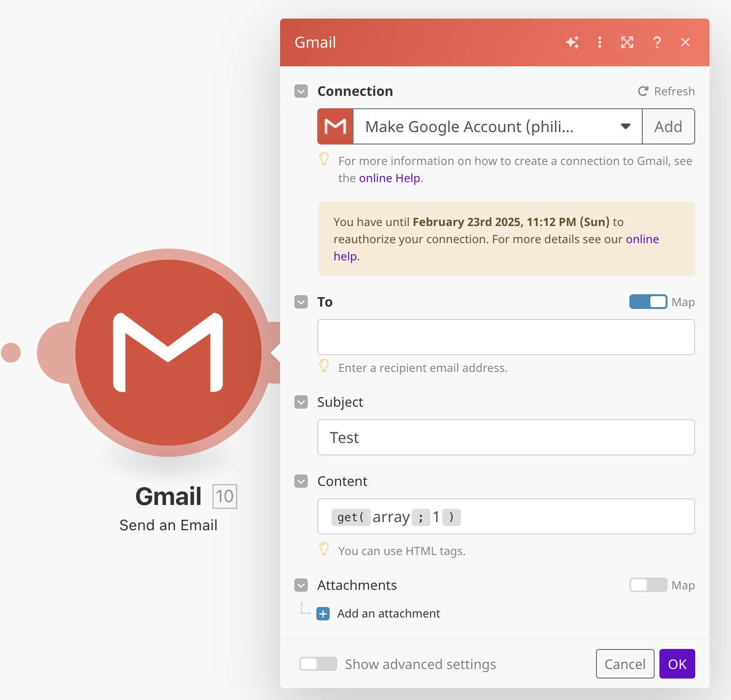Click the lightbulb hint icon under To field
Screen dimensions: 731x700
pos(324,366)
